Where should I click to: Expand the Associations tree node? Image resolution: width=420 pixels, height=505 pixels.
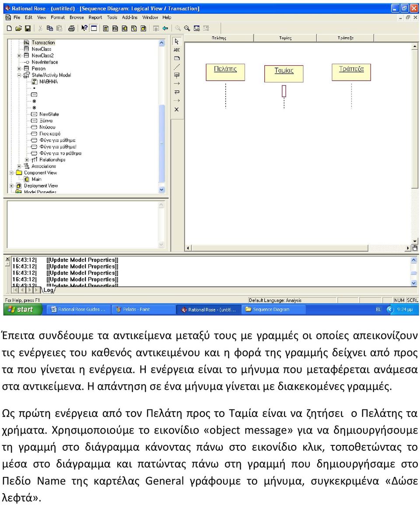pos(19,166)
